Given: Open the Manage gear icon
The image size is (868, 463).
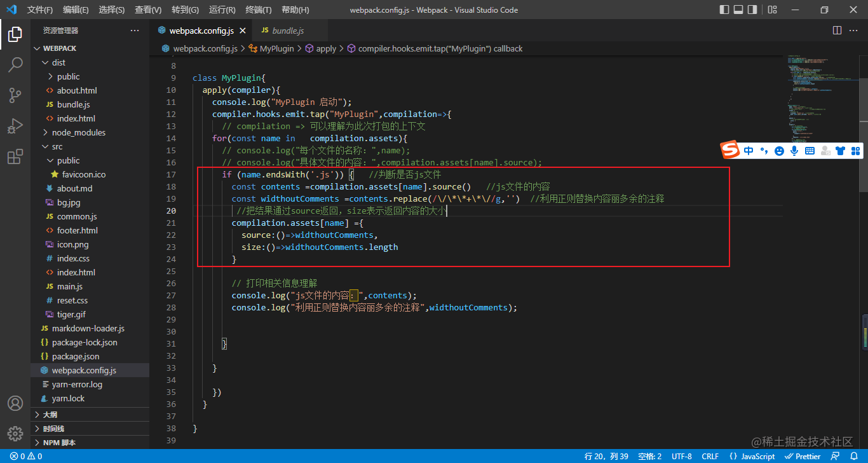Looking at the screenshot, I should pyautogui.click(x=15, y=434).
